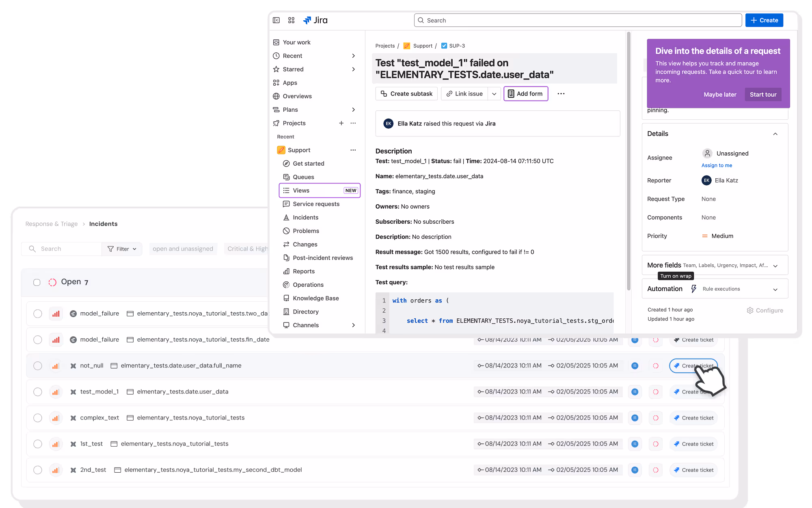Image resolution: width=812 pixels, height=508 pixels.
Task: Open the Support project options ellipsis
Action: click(353, 150)
